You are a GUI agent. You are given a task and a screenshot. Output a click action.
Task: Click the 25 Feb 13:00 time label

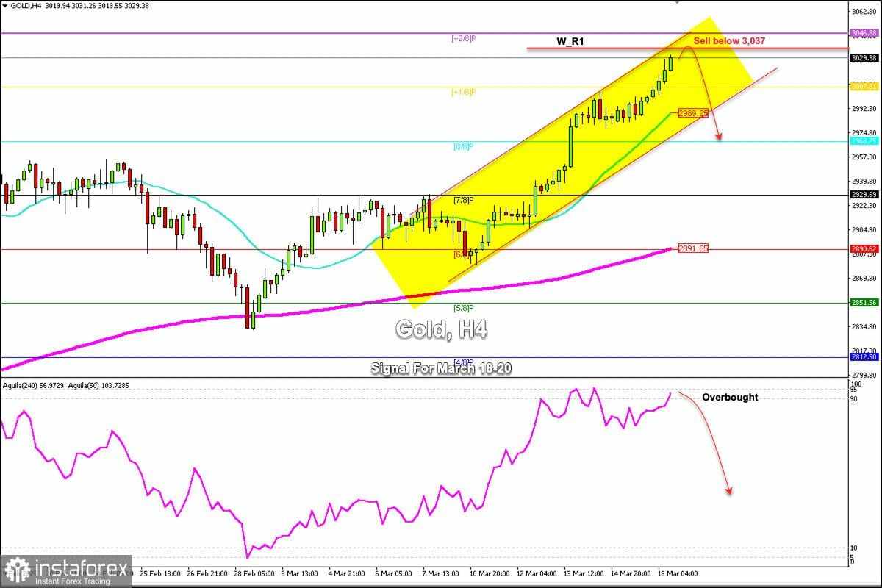159,573
